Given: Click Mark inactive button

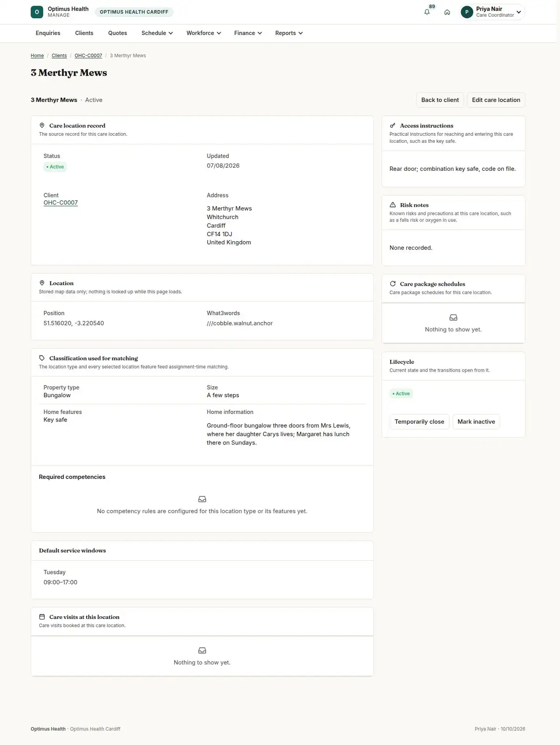Looking at the screenshot, I should [x=476, y=422].
